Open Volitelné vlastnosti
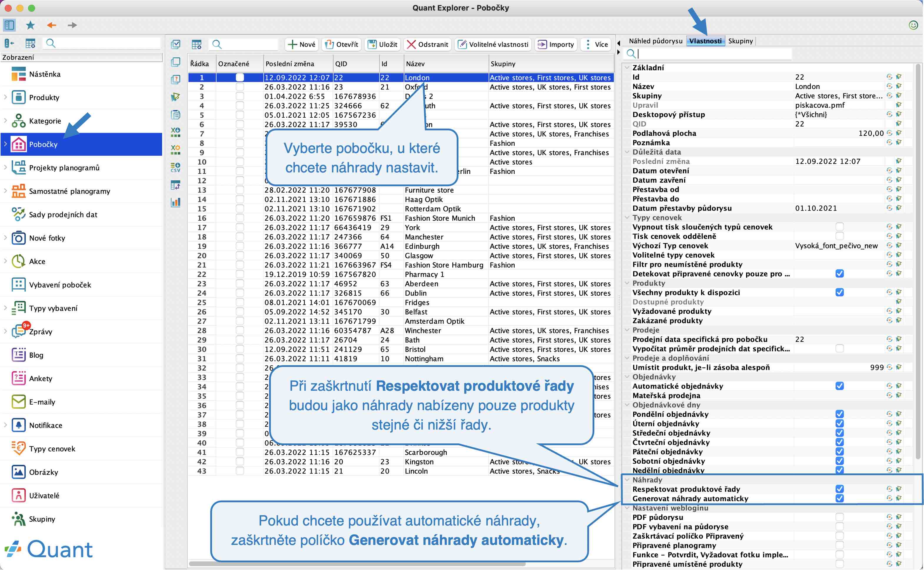924x572 pixels. (x=493, y=45)
